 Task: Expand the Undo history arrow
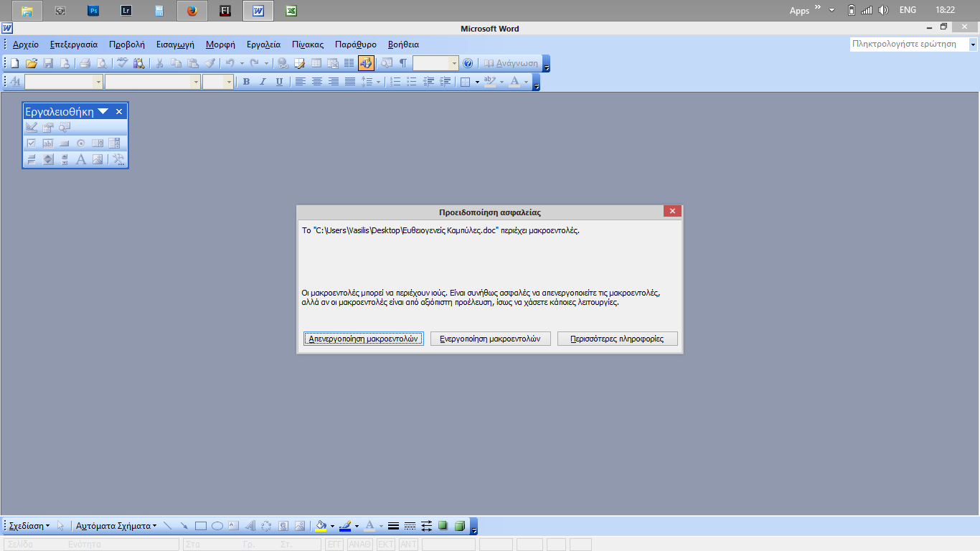tap(242, 63)
